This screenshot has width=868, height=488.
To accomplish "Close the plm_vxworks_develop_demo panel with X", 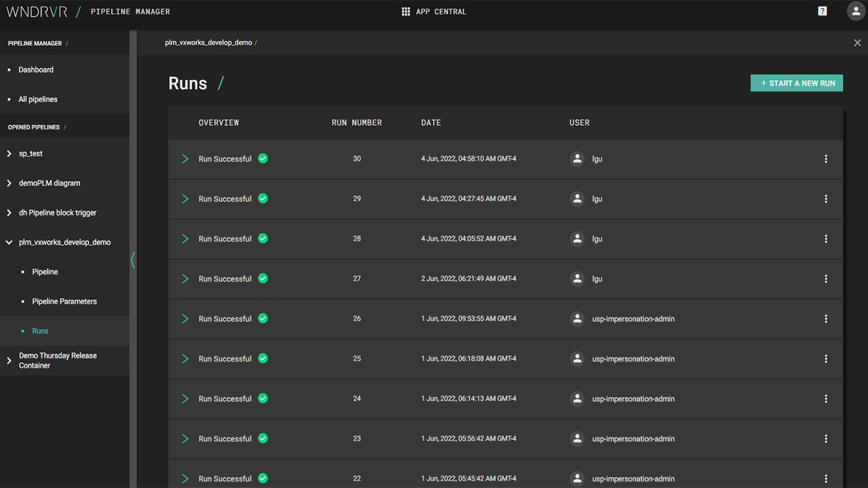I will (857, 43).
